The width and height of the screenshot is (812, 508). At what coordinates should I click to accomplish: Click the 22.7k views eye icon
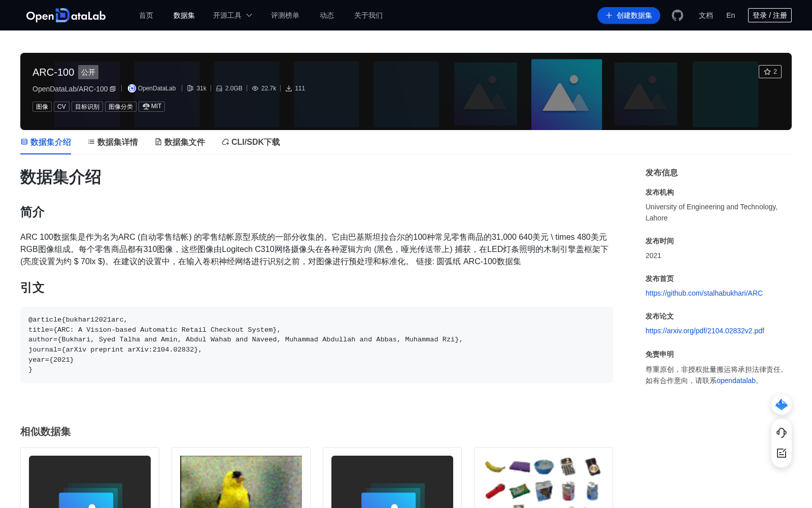255,88
